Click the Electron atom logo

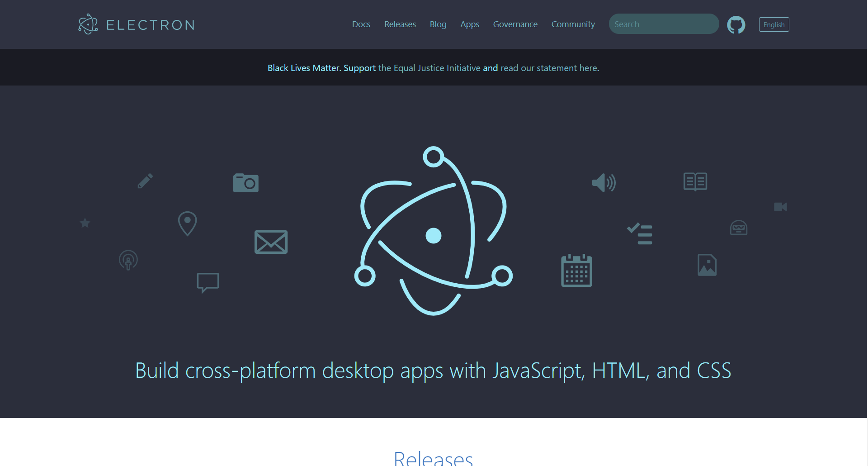(88, 24)
